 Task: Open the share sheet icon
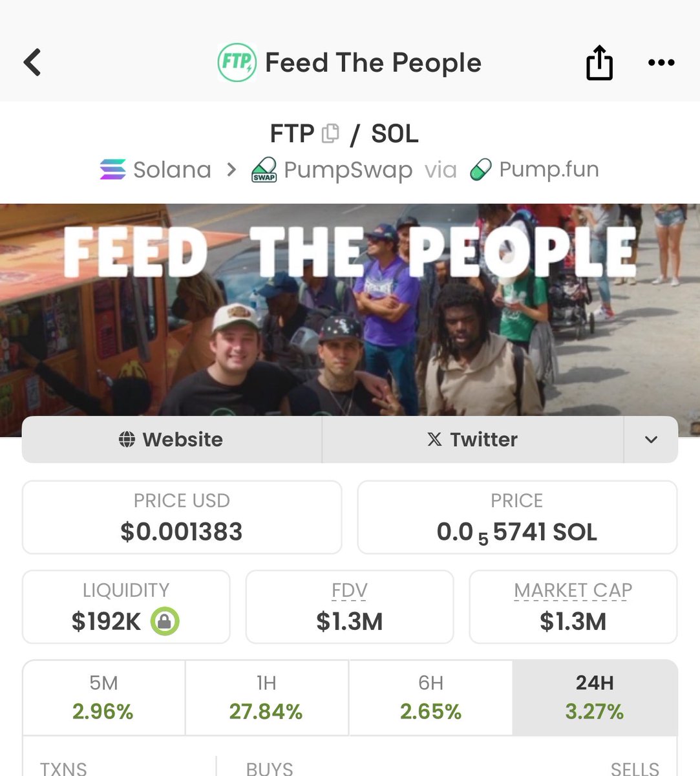599,63
